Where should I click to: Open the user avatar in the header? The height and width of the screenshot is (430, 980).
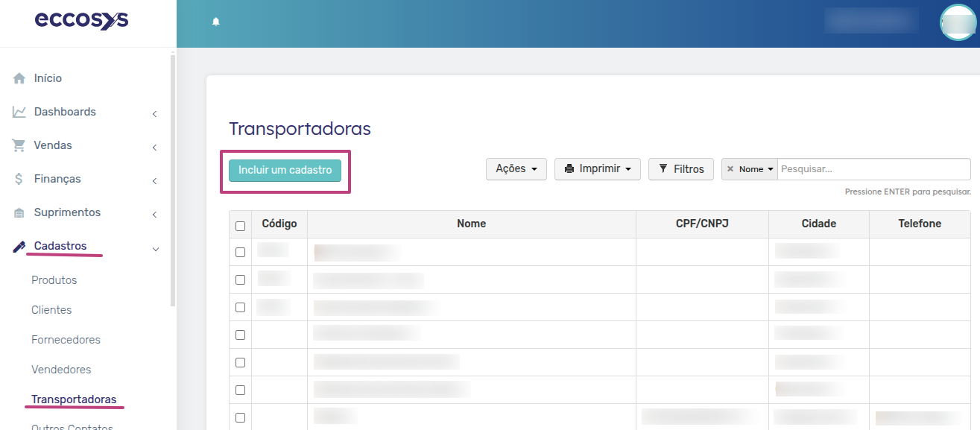coord(958,22)
